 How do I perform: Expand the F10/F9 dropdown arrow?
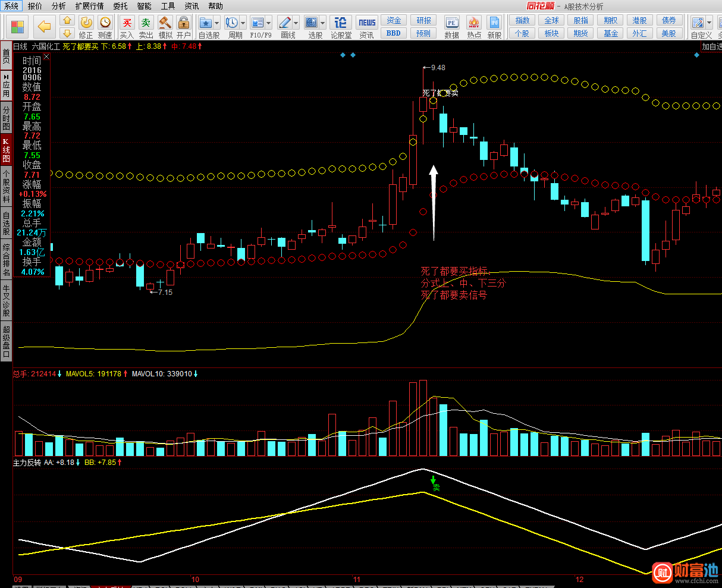click(x=269, y=23)
